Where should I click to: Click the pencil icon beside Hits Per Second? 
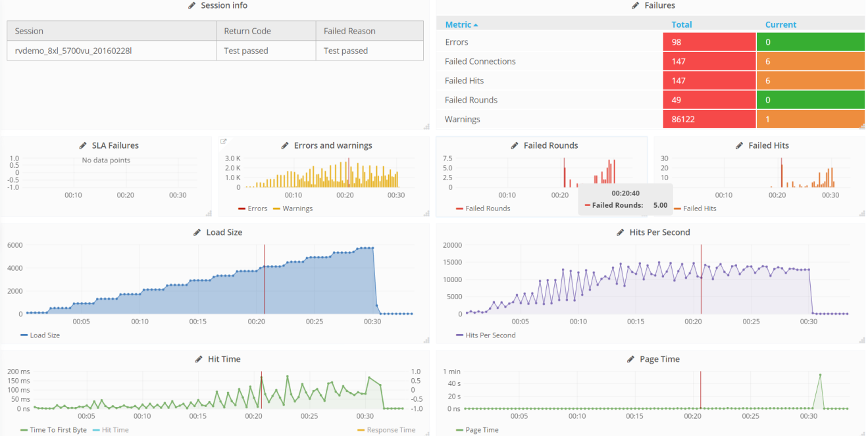[x=621, y=232]
